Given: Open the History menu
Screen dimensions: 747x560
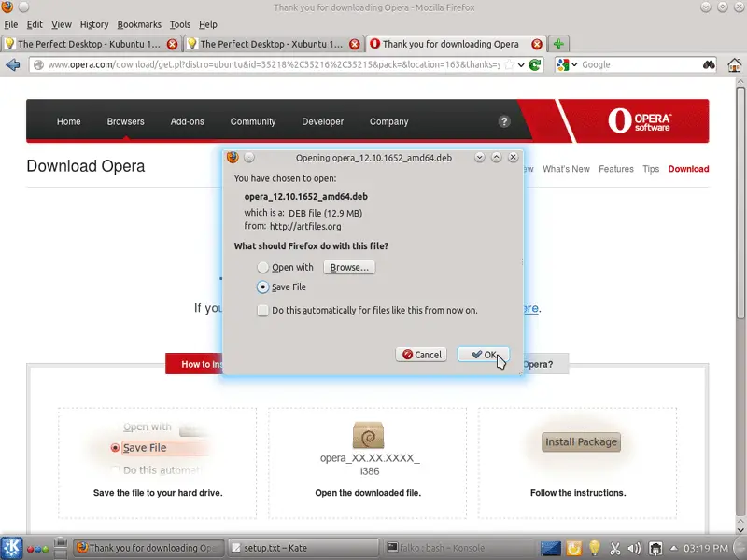Looking at the screenshot, I should [x=94, y=24].
